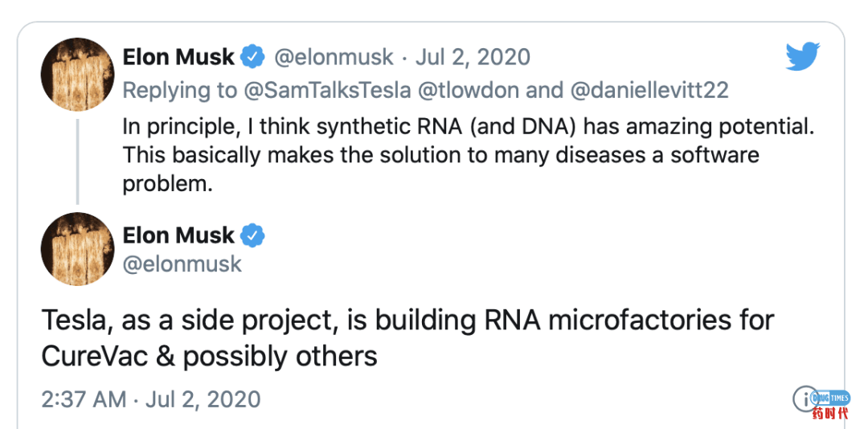Viewport: 868px width, 429px height.
Task: Click the thread connector line between avatars
Action: pos(77,161)
